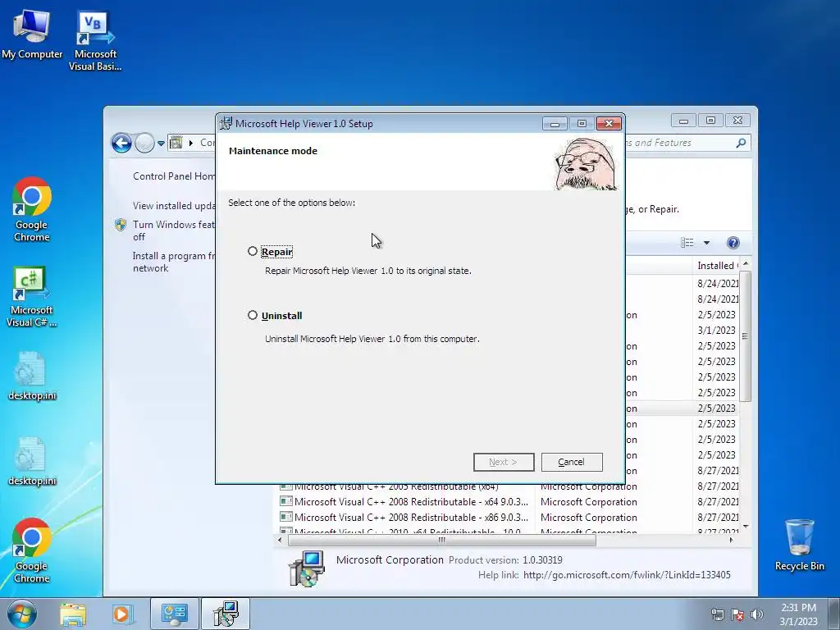Viewport: 840px width, 630px height.
Task: Expand the More options view dropdown arrow
Action: tap(706, 243)
